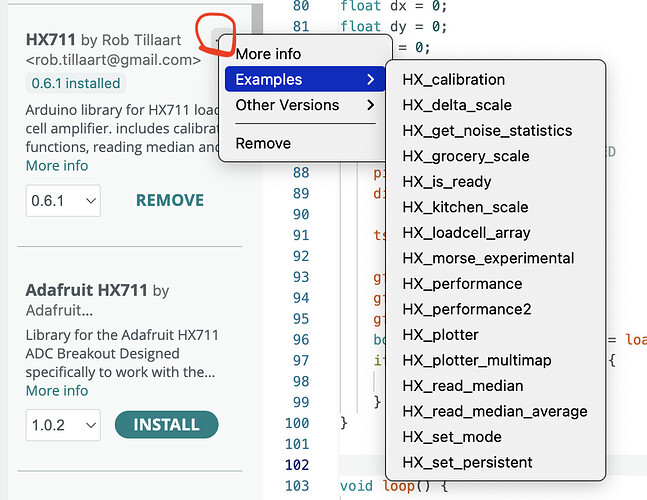Select the 'HX711 by Rob Tillaart' title
The width and height of the screenshot is (647, 500).
104,40
